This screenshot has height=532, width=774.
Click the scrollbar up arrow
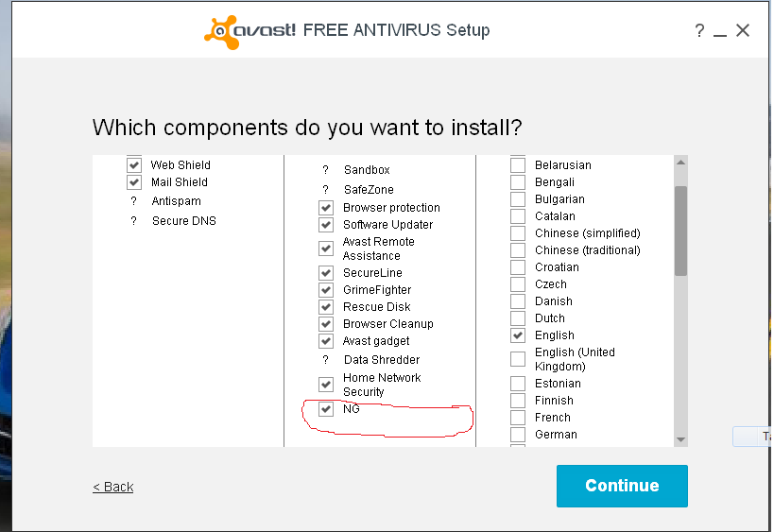coord(680,163)
